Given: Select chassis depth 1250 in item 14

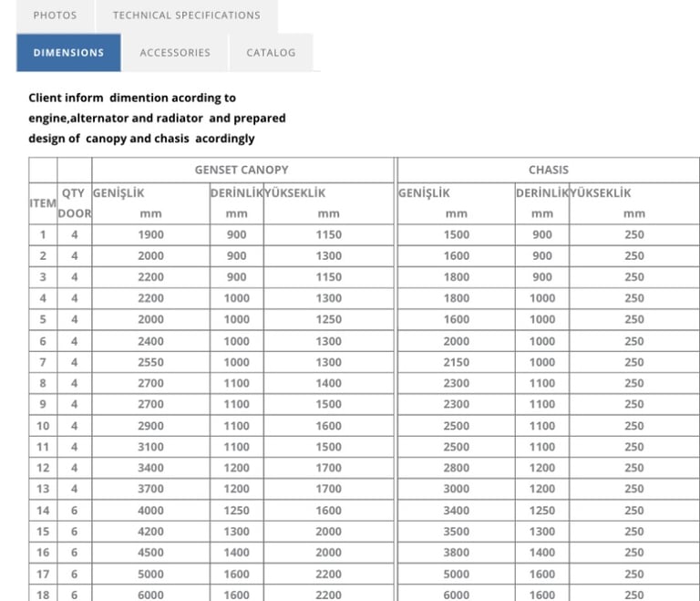Looking at the screenshot, I should (542, 511).
